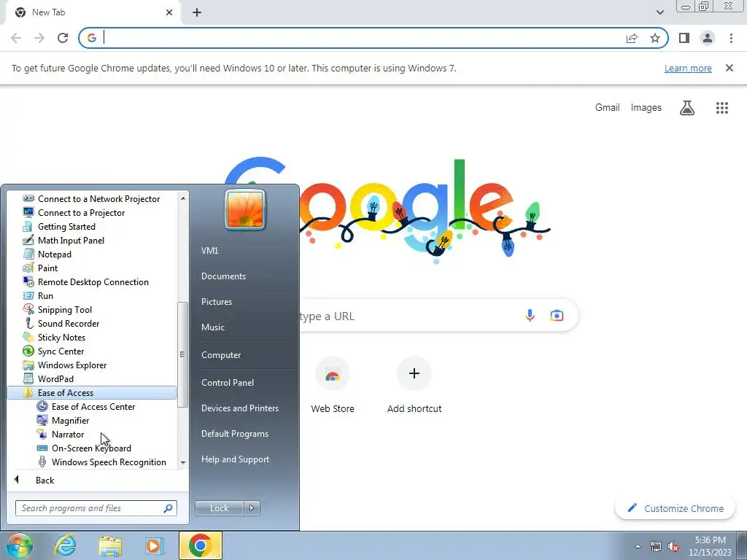Viewport: 747px width, 560px height.
Task: Open Help and Support
Action: point(236,459)
